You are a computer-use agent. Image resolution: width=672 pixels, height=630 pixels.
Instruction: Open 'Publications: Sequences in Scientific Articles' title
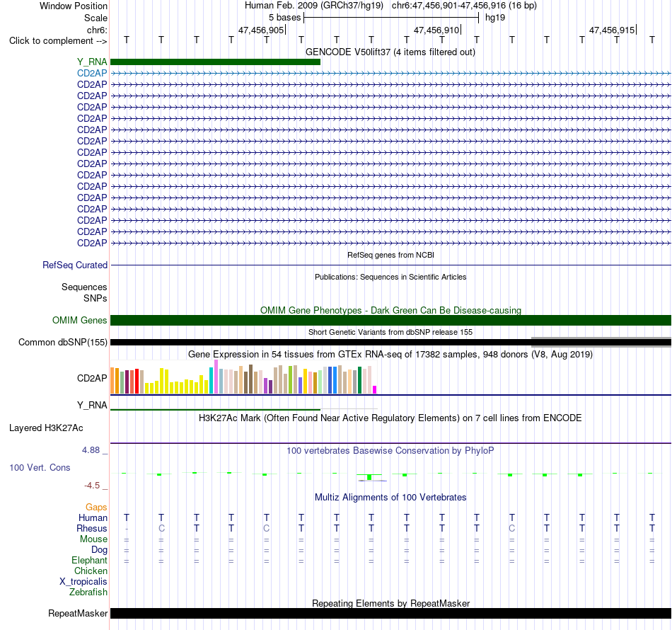point(390,277)
